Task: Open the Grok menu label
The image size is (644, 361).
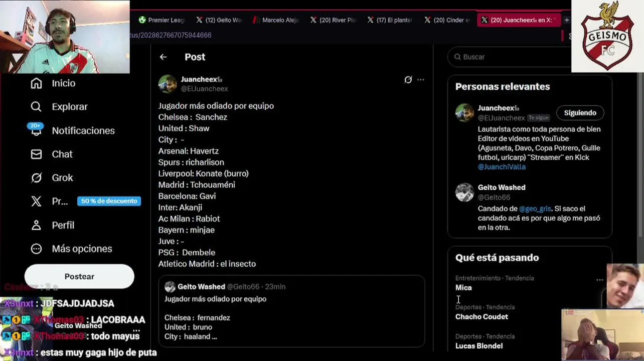Action: coord(63,177)
